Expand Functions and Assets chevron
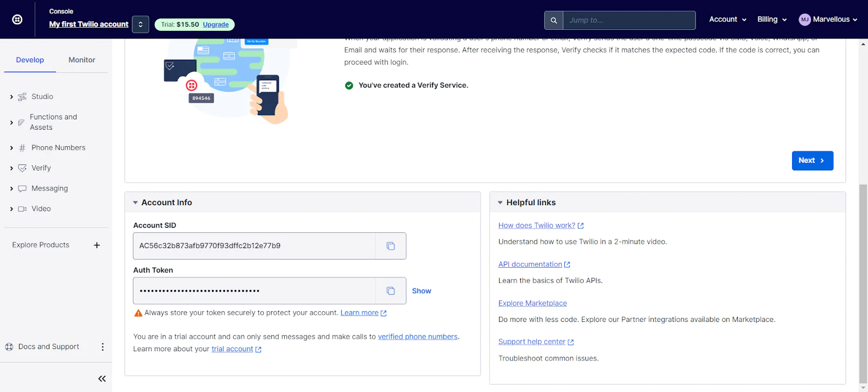 [x=11, y=123]
